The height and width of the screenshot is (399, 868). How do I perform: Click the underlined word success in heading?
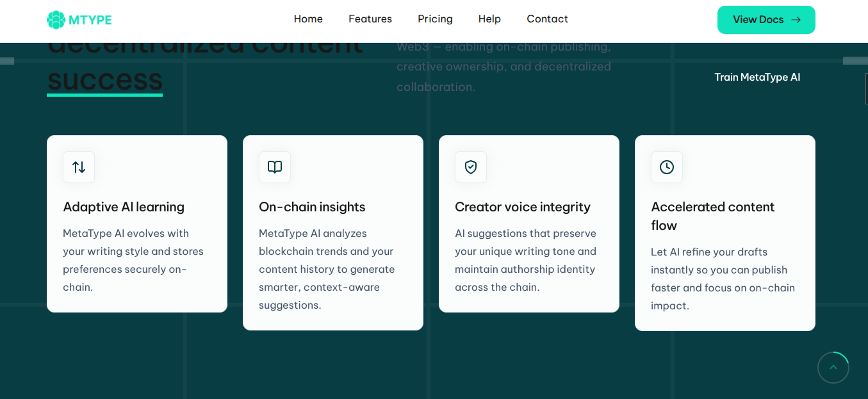pos(105,81)
